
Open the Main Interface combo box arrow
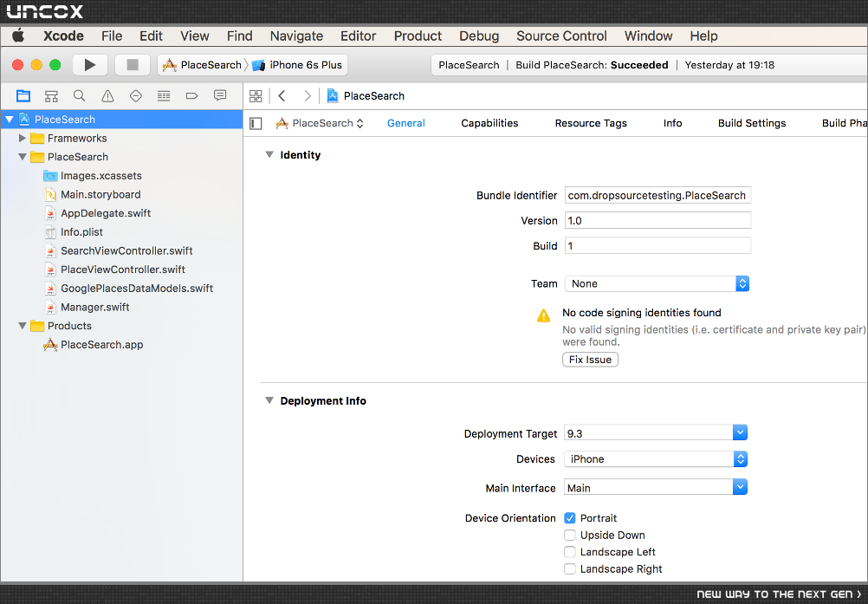[740, 487]
